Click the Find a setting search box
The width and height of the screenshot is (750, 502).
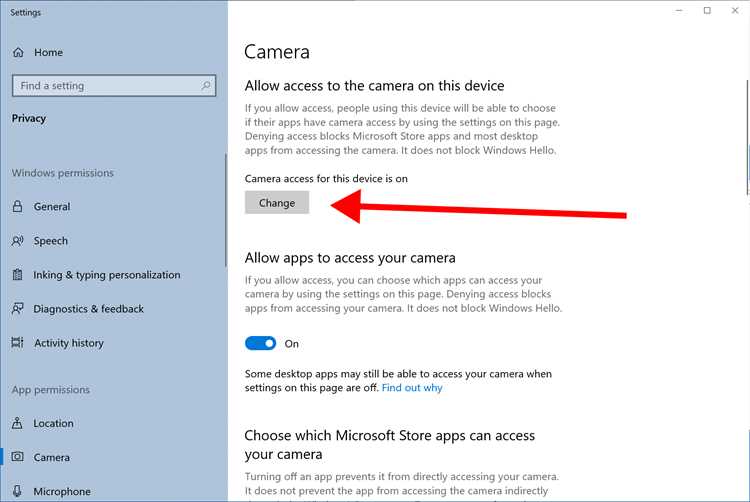[x=114, y=86]
